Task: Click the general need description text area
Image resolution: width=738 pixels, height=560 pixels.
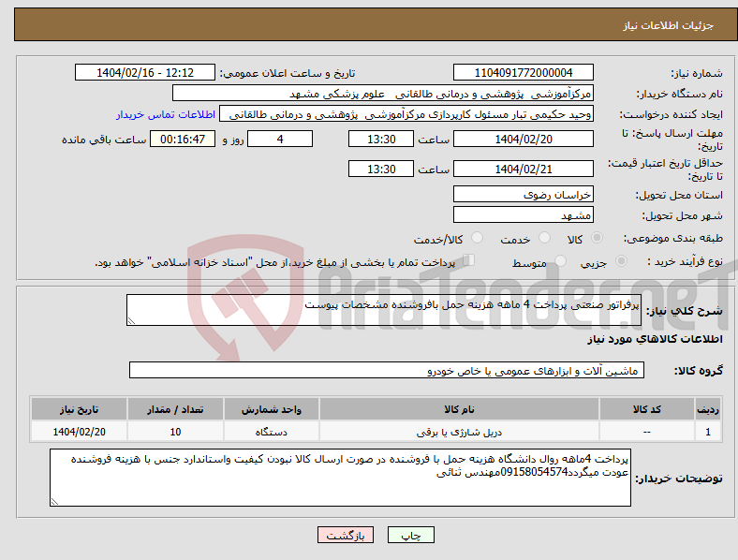Action: pos(384,310)
